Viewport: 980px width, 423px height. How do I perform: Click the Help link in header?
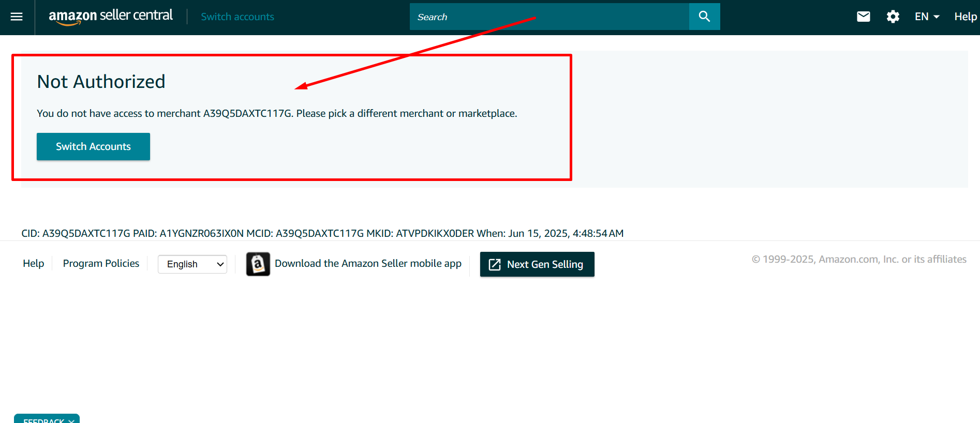tap(966, 17)
